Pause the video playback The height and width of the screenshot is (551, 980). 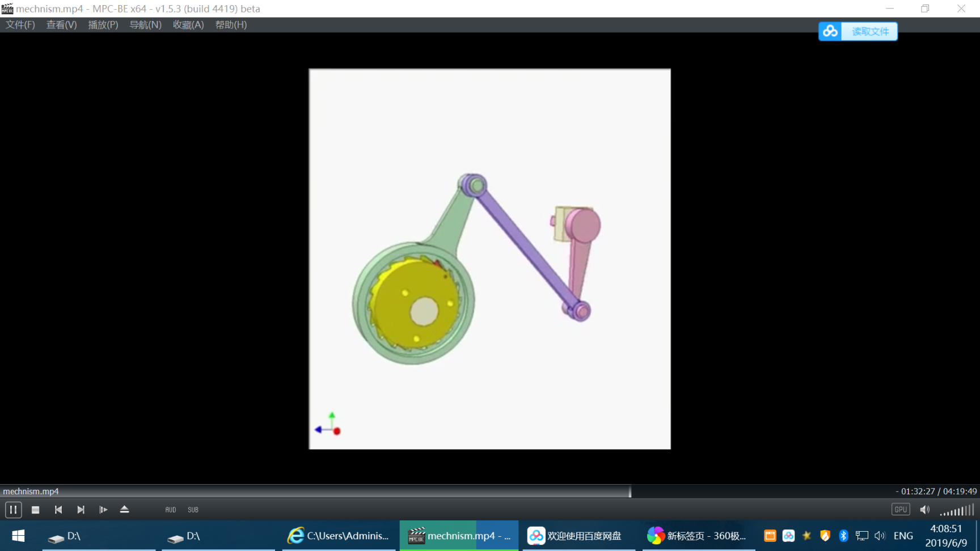pyautogui.click(x=13, y=510)
